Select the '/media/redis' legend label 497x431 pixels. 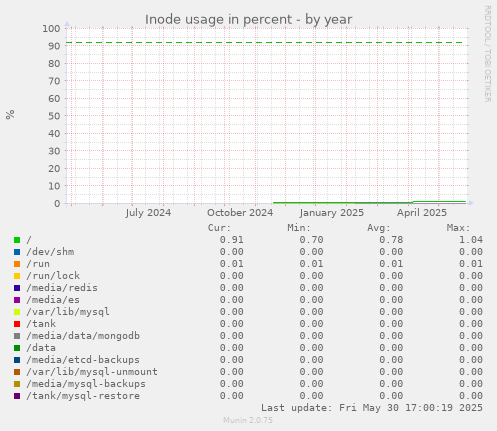62,288
